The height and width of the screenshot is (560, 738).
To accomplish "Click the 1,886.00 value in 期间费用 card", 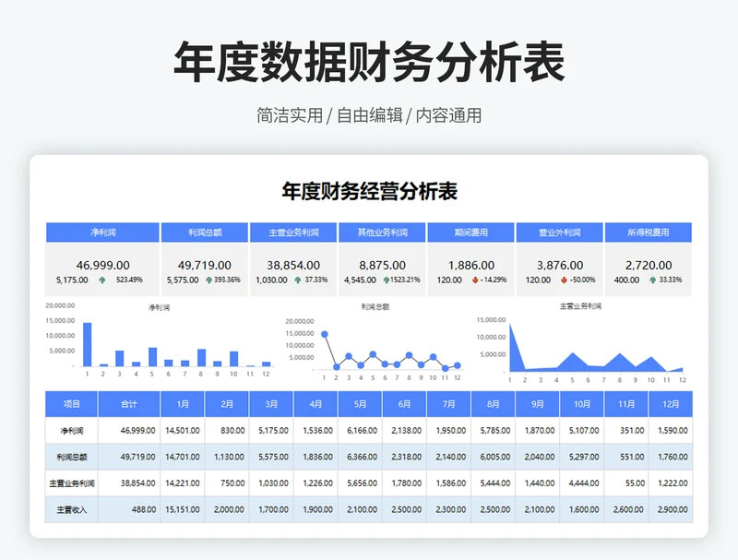I will point(471,266).
